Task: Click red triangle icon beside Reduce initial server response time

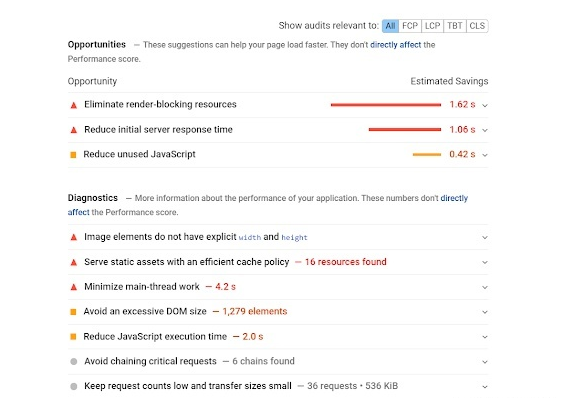Action: (74, 130)
